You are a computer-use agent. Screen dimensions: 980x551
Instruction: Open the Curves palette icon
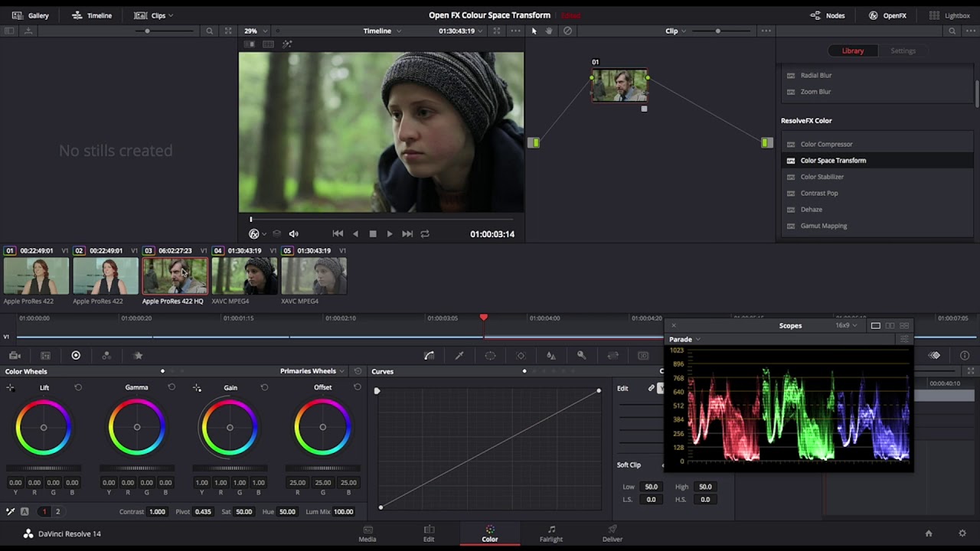pyautogui.click(x=429, y=356)
